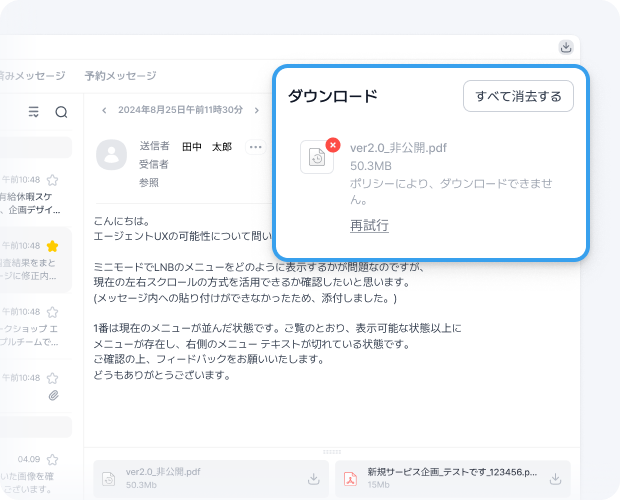Download the 新規サービス企画 PDF attachment
This screenshot has width=620, height=500.
tap(556, 479)
